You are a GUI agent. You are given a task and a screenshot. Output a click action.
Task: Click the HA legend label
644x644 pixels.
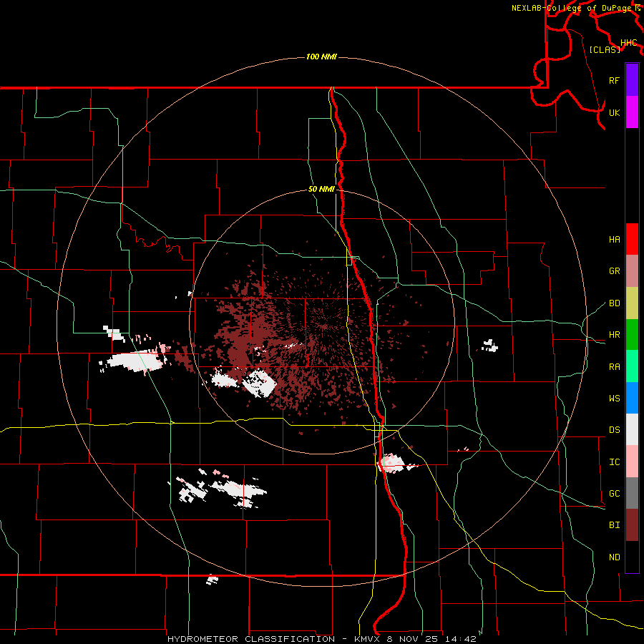coord(614,240)
